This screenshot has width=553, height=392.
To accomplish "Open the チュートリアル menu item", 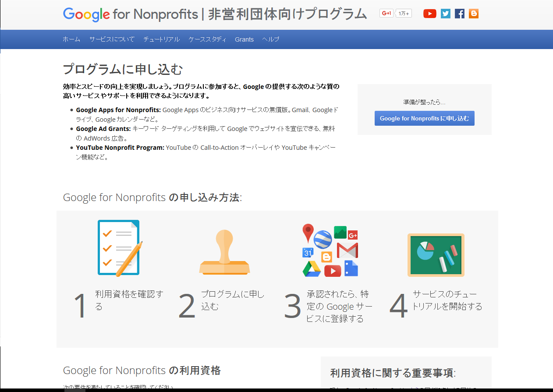I will [162, 39].
